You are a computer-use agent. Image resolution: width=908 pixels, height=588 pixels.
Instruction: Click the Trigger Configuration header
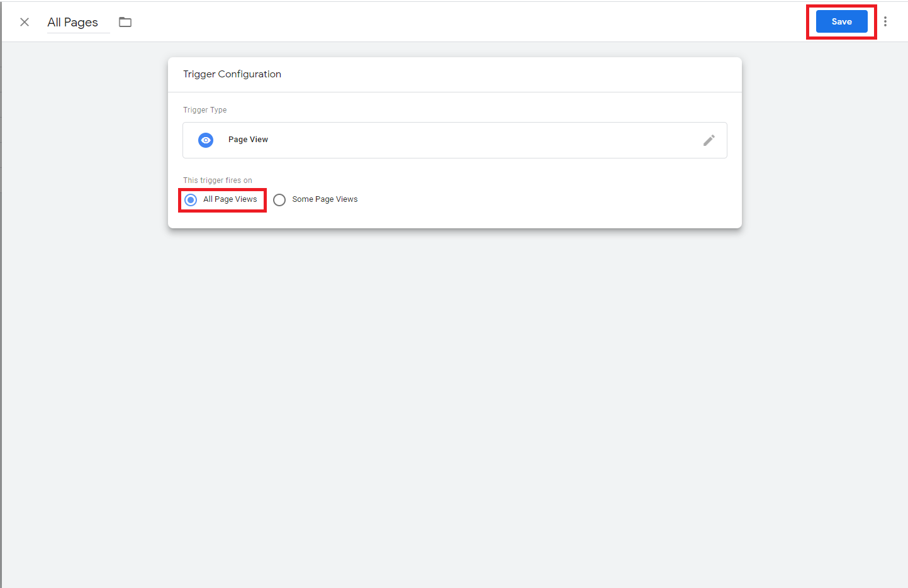(232, 74)
